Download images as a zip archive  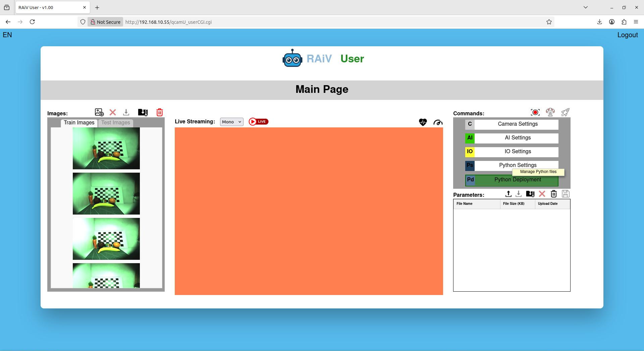click(126, 112)
